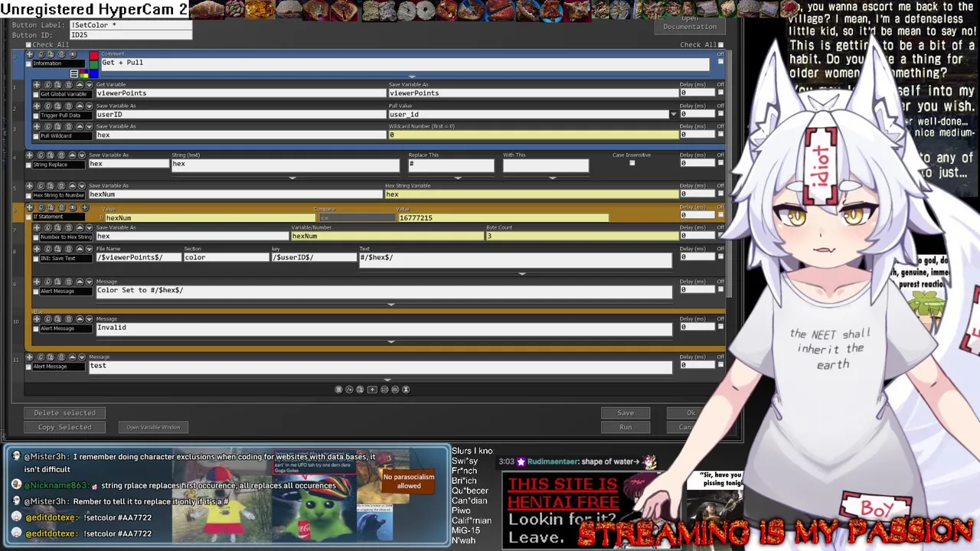Expand the With This field arrow
980x551 pixels.
coord(552,178)
